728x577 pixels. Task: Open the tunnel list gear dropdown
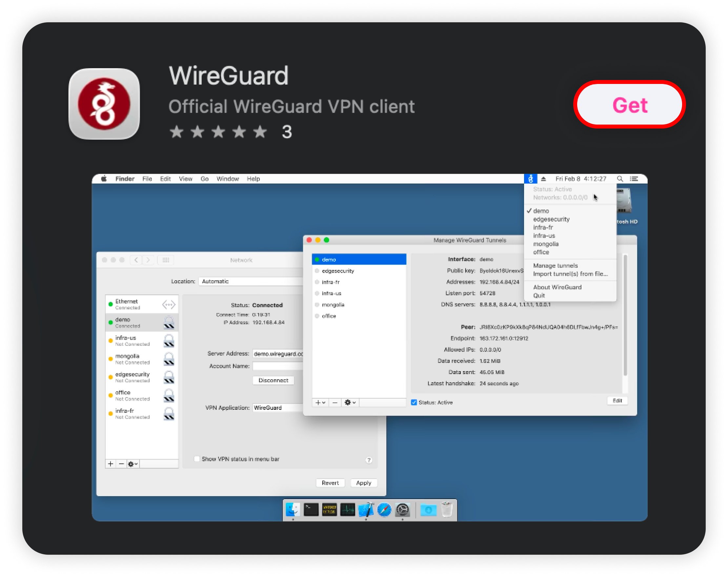(x=350, y=403)
